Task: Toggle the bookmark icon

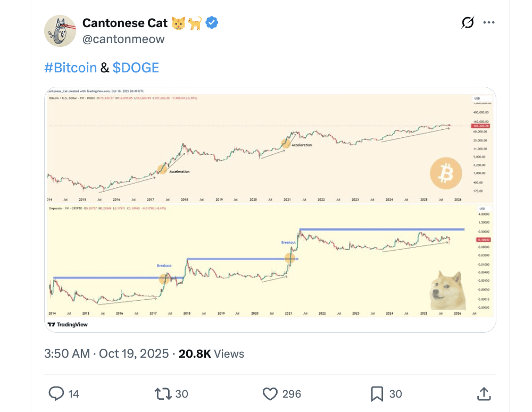Action: (x=377, y=393)
